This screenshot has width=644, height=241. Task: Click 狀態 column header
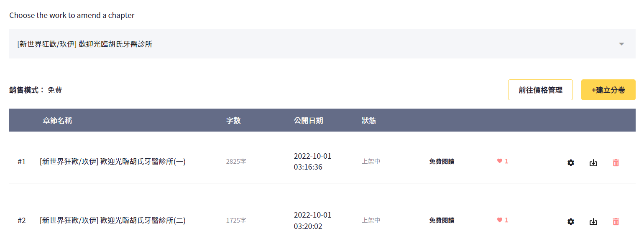tap(369, 120)
